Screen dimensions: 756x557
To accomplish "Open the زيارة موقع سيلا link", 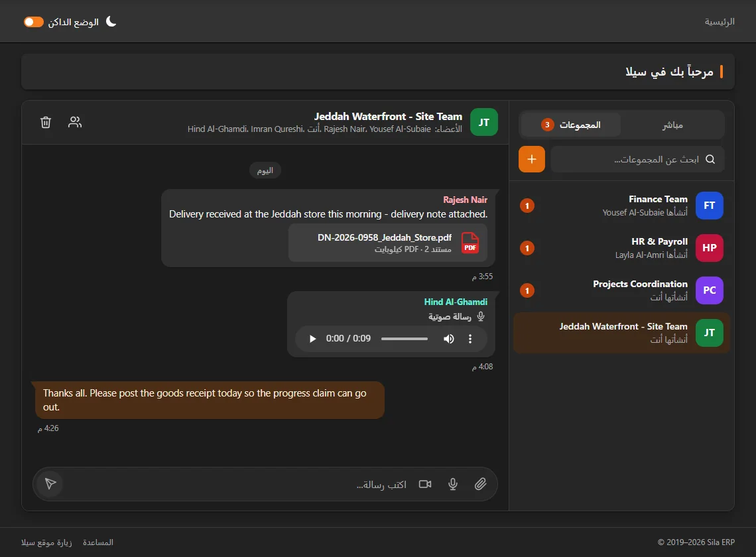I will (46, 542).
